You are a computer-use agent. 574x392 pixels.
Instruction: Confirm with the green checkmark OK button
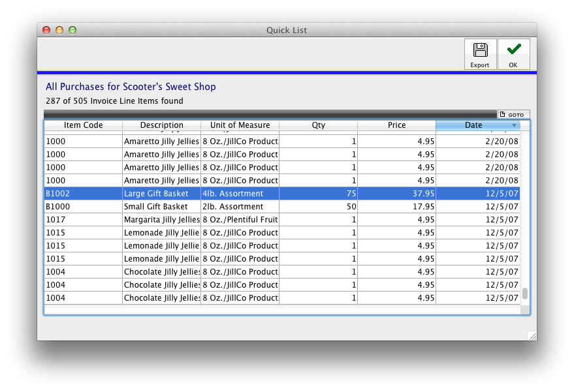[514, 54]
